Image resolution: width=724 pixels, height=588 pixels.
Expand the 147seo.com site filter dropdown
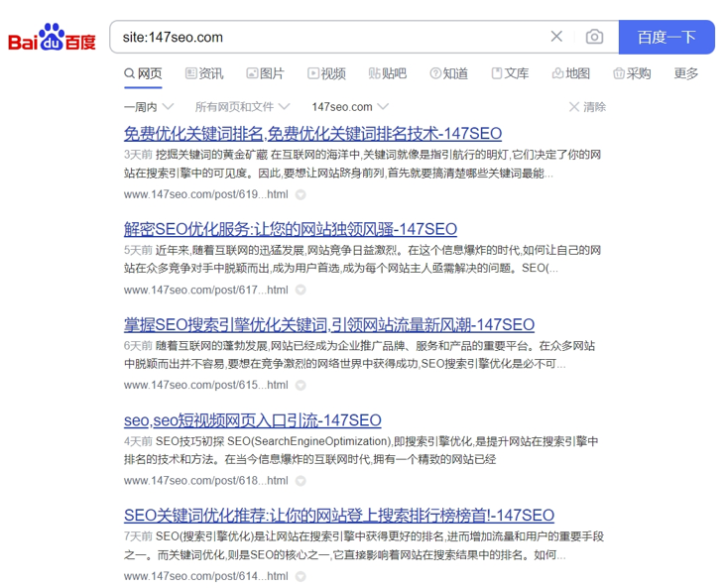[x=349, y=107]
